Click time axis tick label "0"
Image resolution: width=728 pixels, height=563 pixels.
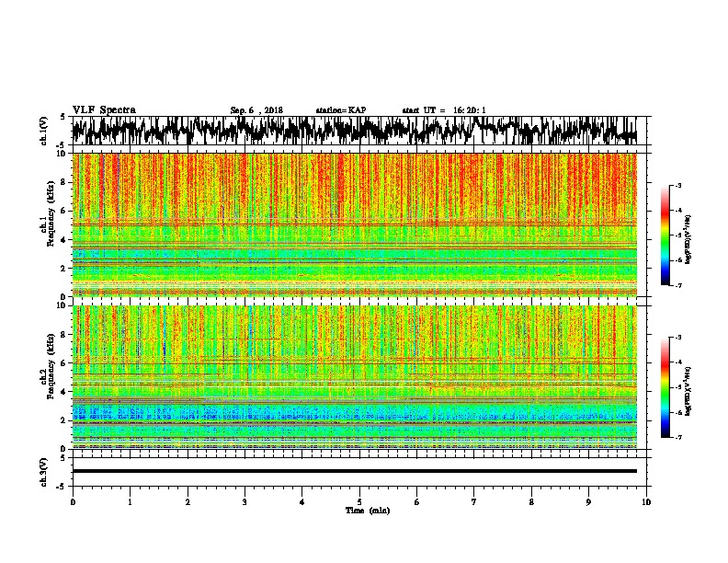pyautogui.click(x=73, y=502)
